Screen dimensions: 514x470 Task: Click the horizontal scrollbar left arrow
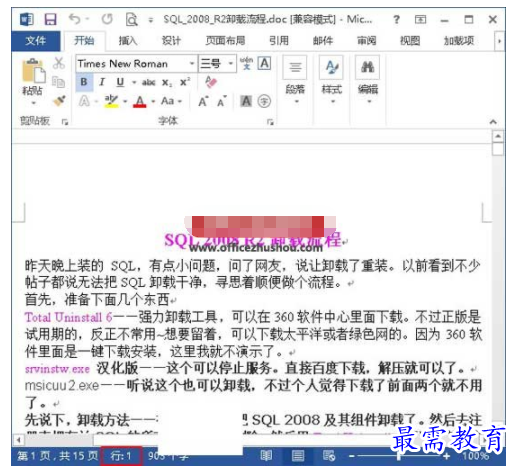click(19, 440)
